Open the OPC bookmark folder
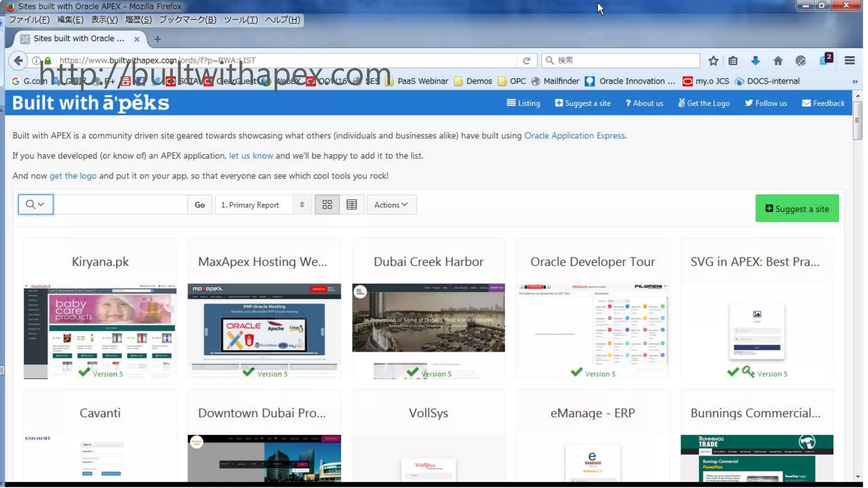This screenshot has width=868, height=488. pos(512,81)
